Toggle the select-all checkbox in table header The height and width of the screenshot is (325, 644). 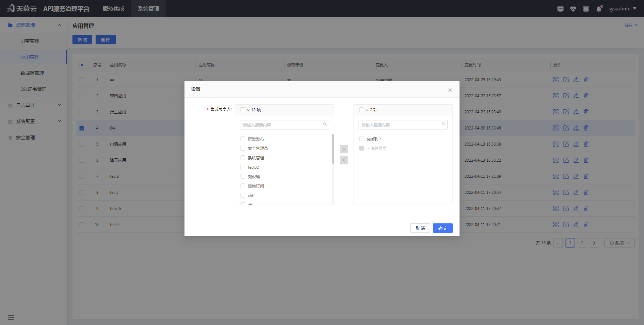click(x=82, y=65)
